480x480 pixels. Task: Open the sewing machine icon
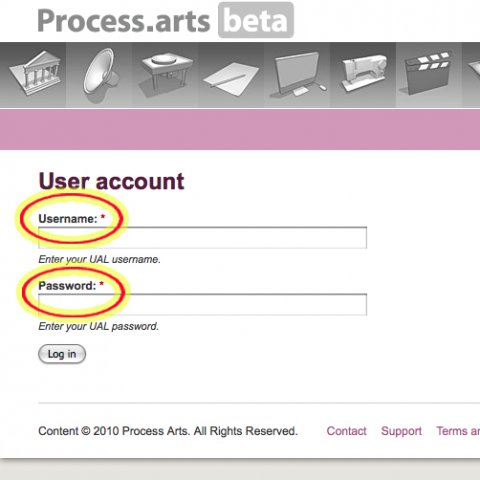click(x=364, y=73)
